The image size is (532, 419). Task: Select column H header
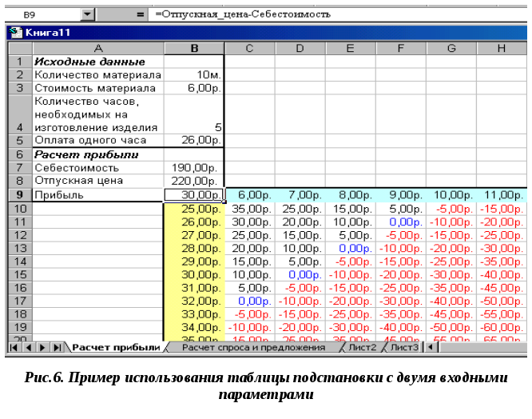502,48
